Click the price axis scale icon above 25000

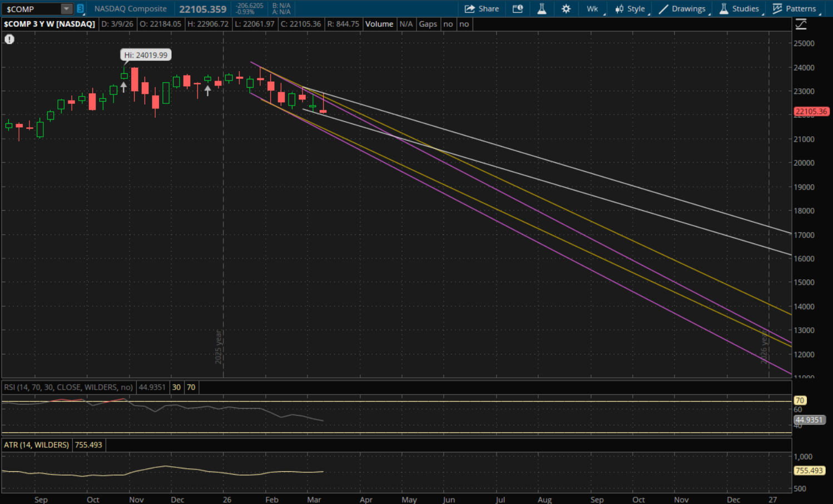[801, 24]
